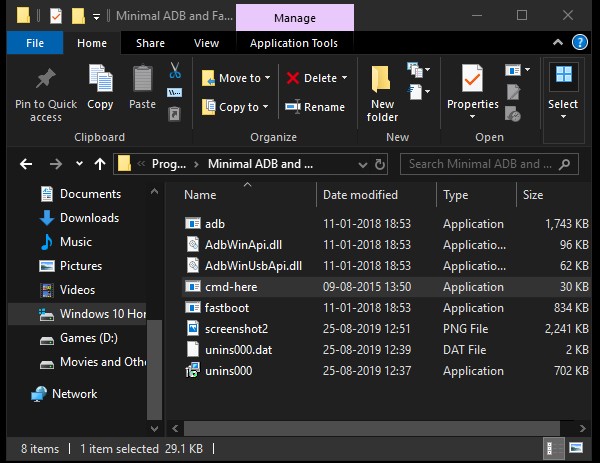Sort by Date modified column header
600x463 pixels.
(x=377, y=195)
